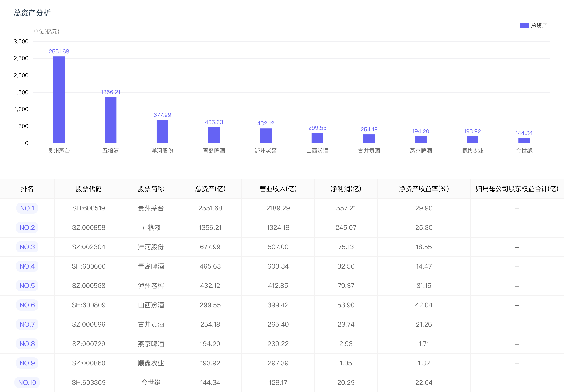The height and width of the screenshot is (392, 564).
Task: Click the 顺鑫农业 chart bar
Action: coord(472,140)
